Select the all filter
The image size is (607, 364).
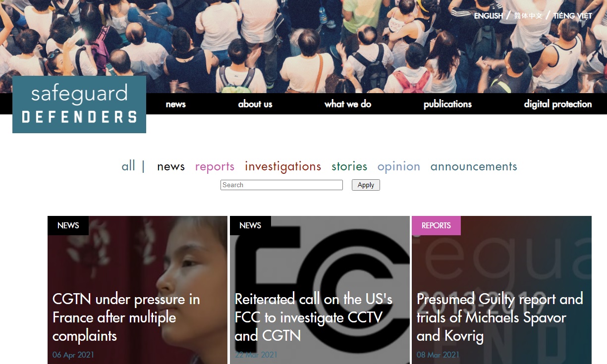tap(128, 166)
